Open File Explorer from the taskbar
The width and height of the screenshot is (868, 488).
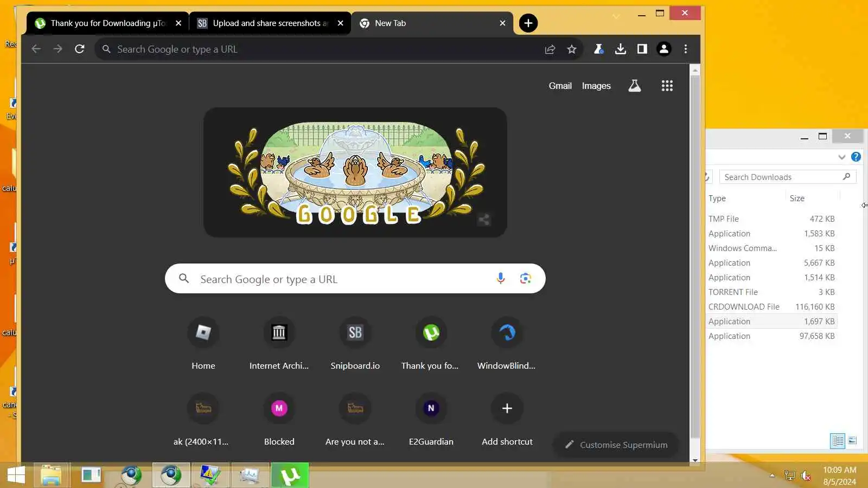[52, 476]
